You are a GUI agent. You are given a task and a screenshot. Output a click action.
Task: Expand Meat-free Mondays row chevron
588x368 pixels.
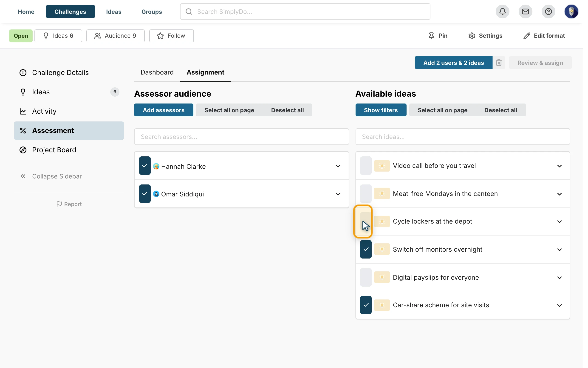[559, 194]
